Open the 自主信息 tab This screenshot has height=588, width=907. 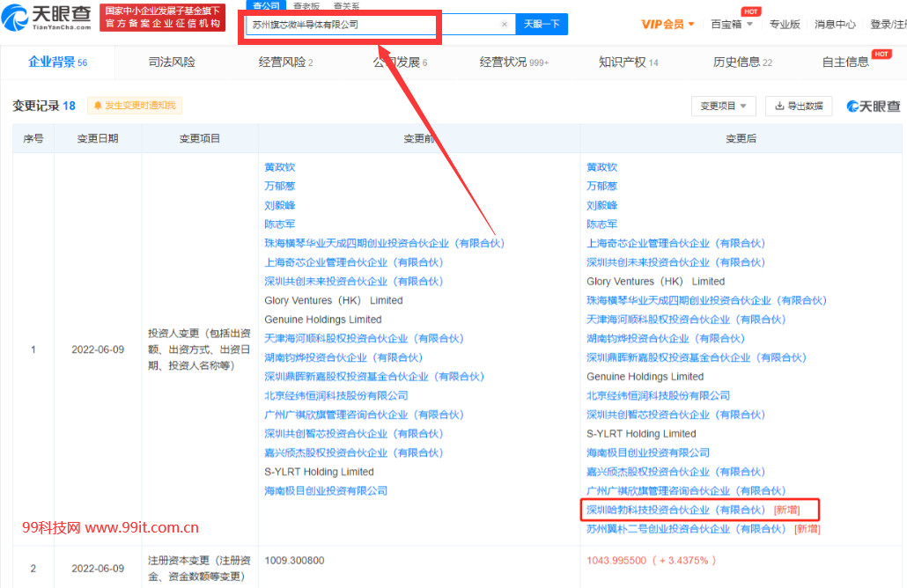(845, 62)
